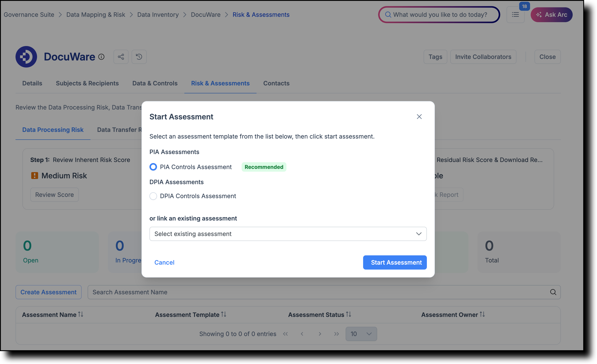Open the task list icon with badge 18
597x364 pixels.
515,15
